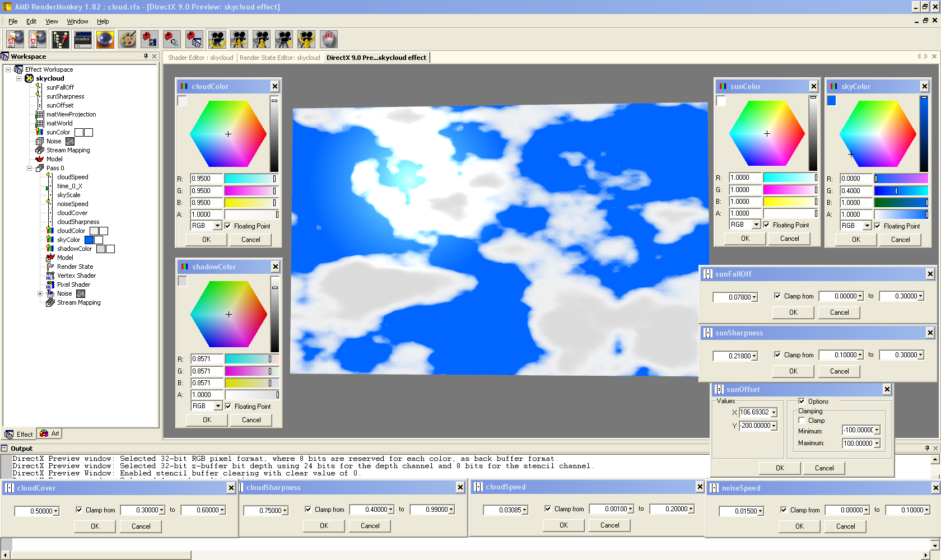Select the Render State flag icon
Image resolution: width=941 pixels, height=560 pixels.
click(x=50, y=267)
